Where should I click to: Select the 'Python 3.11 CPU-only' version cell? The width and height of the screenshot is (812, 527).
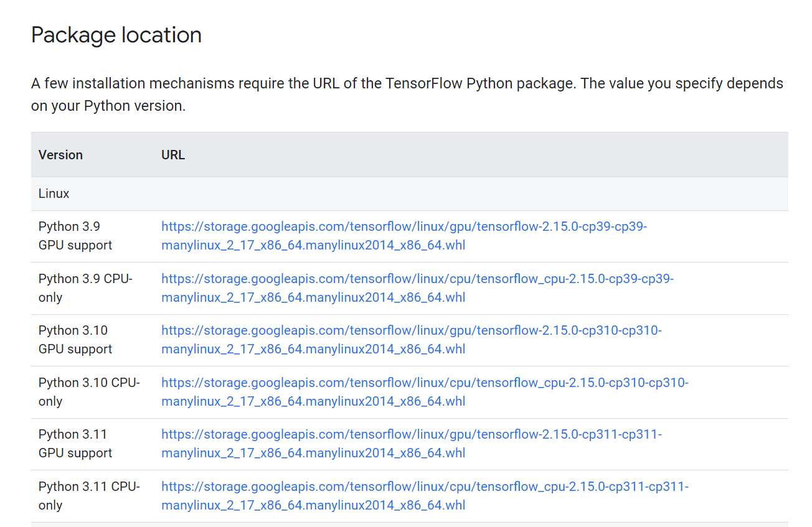point(89,496)
